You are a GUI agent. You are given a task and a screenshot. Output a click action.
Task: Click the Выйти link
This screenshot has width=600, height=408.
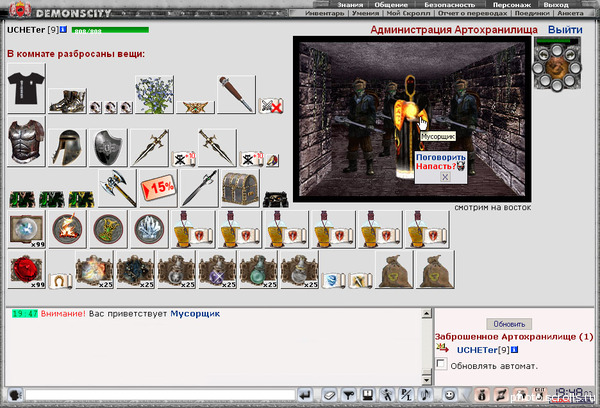[565, 29]
